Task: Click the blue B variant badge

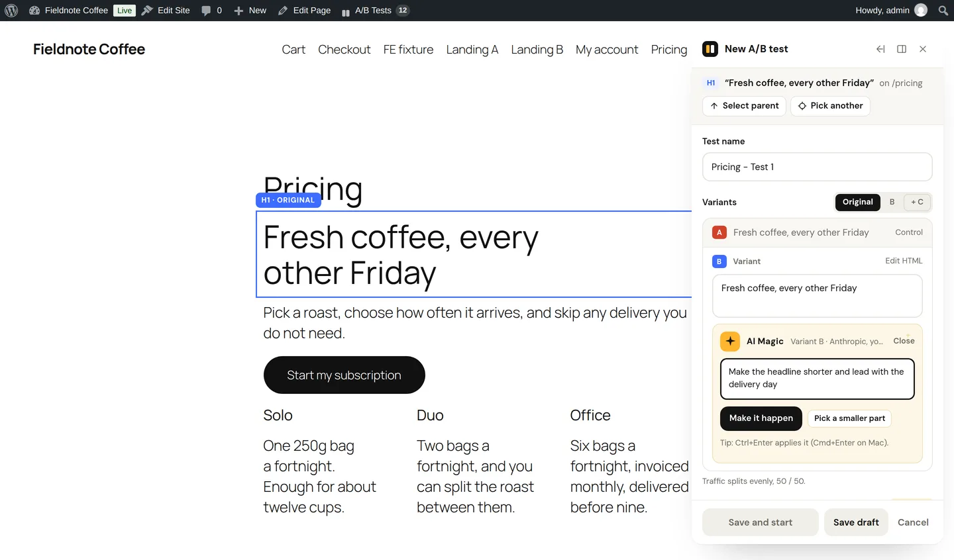Action: tap(719, 261)
